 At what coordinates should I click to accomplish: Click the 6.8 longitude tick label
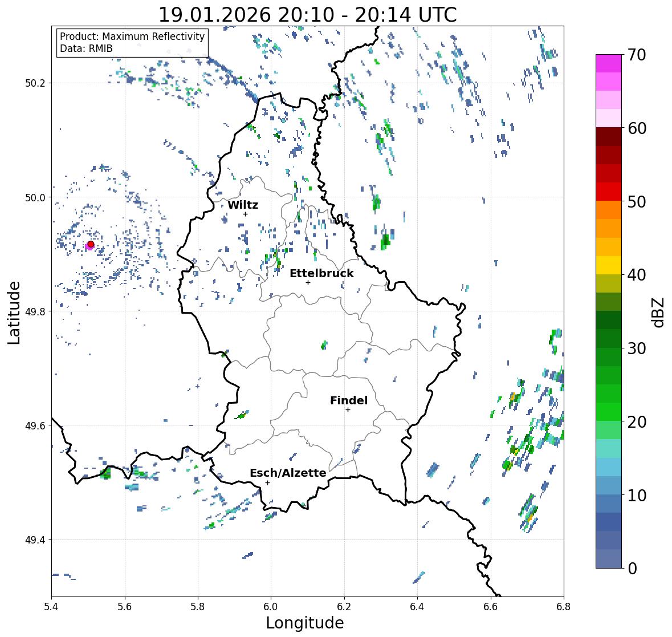563,607
